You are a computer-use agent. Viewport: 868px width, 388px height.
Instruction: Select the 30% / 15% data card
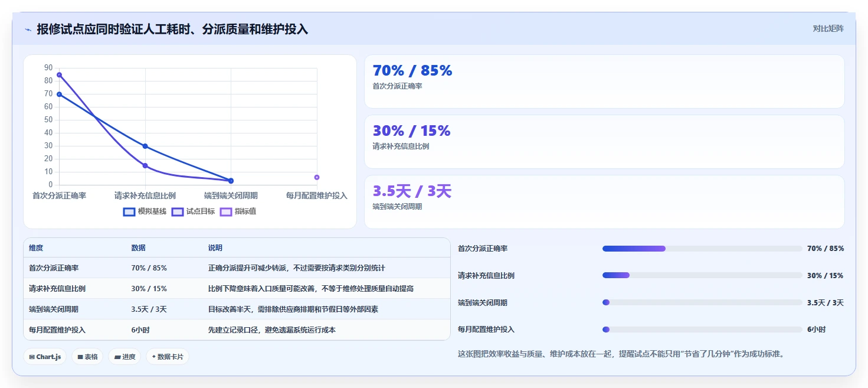(604, 142)
